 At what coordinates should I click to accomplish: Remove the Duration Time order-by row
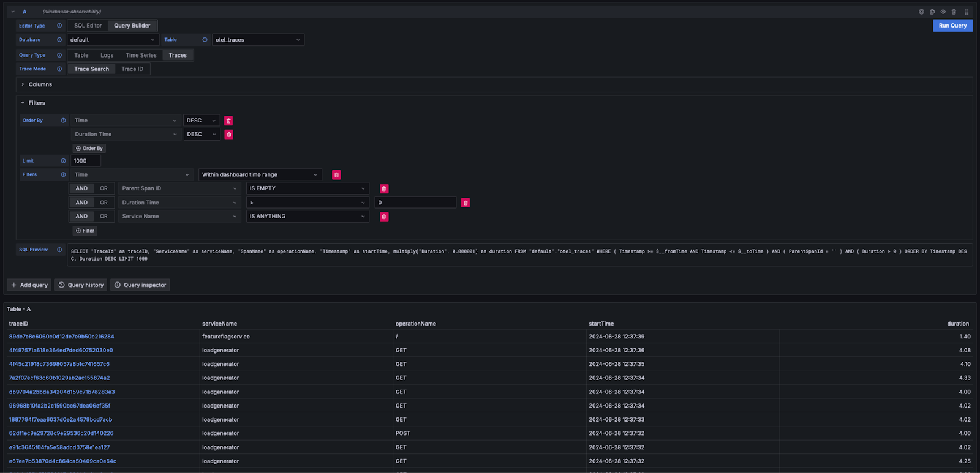tap(228, 135)
